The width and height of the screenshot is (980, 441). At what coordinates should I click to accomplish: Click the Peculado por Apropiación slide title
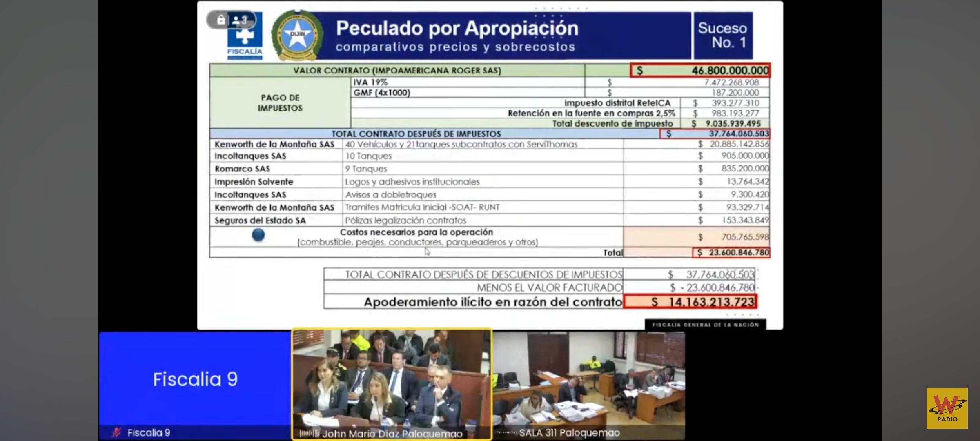pos(457,29)
